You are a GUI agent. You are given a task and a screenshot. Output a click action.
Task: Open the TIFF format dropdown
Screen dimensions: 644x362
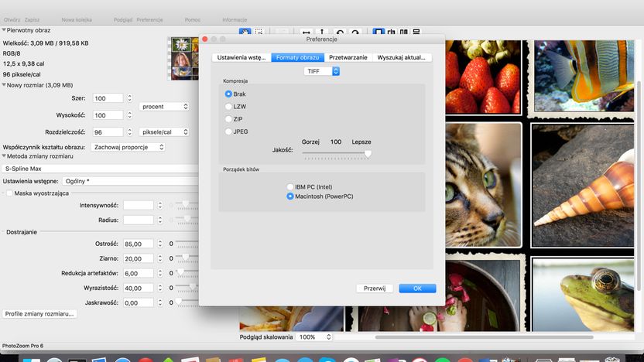tap(321, 71)
